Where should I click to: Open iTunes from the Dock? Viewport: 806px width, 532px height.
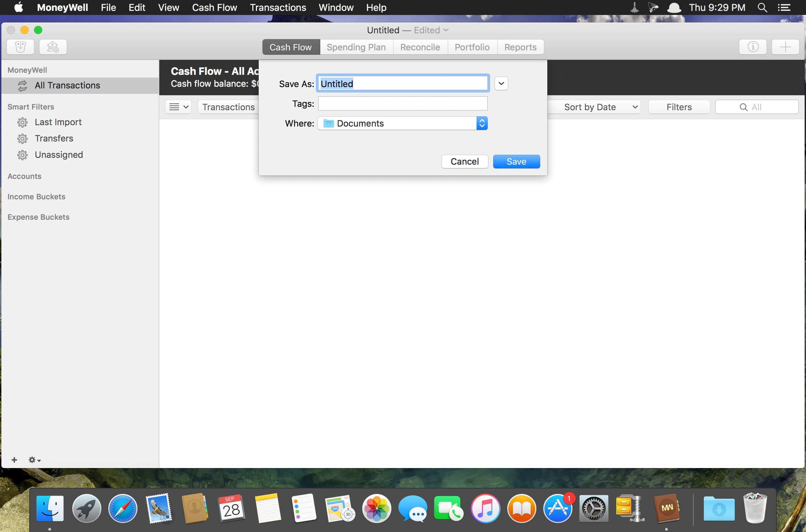coord(485,508)
